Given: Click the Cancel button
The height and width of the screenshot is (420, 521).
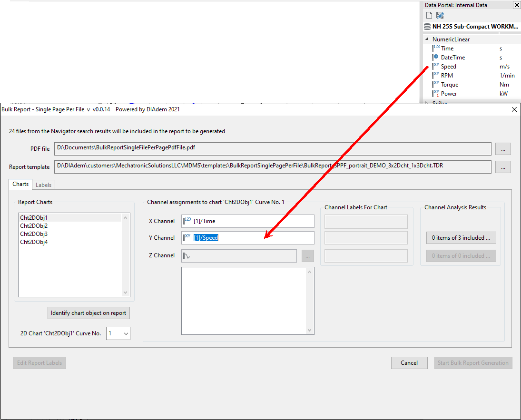Looking at the screenshot, I should (409, 363).
